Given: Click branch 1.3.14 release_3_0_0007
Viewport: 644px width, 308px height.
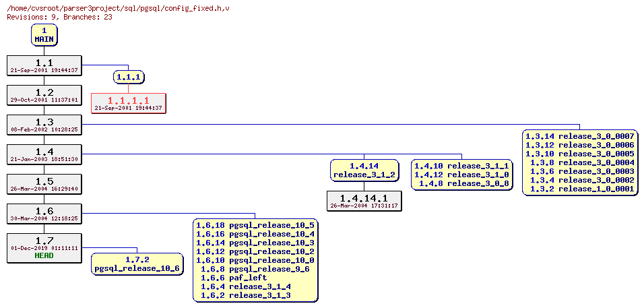Looking at the screenshot, I should (580, 136).
